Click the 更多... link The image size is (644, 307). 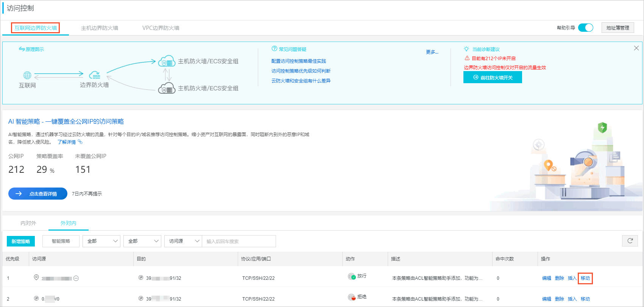pos(432,52)
